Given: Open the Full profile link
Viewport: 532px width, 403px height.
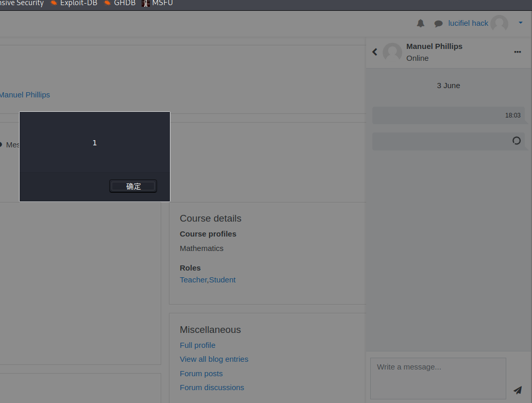Looking at the screenshot, I should click(197, 345).
